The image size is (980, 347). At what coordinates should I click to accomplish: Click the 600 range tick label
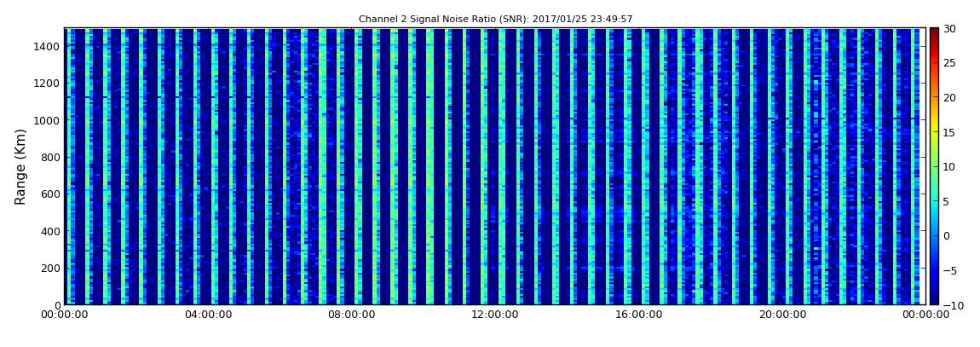point(50,194)
